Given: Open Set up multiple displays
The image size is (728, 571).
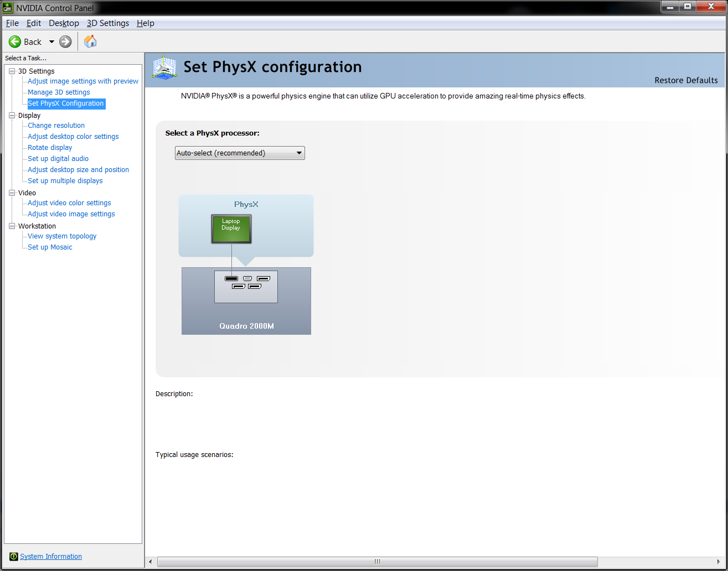Looking at the screenshot, I should tap(65, 181).
